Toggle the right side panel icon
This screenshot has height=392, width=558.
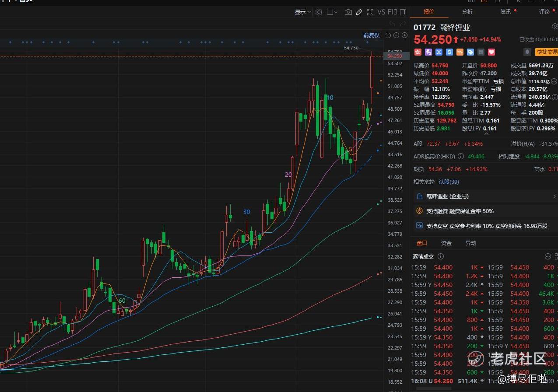point(403,12)
